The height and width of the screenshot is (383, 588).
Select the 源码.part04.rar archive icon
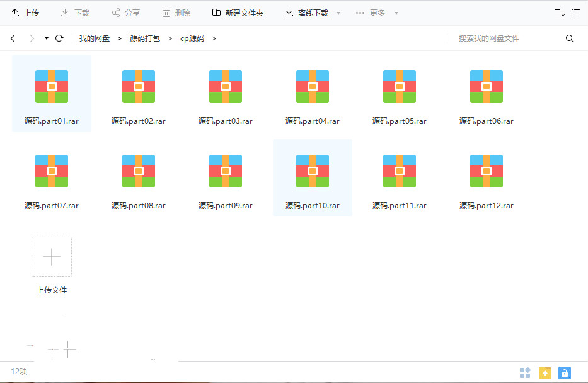[313, 86]
